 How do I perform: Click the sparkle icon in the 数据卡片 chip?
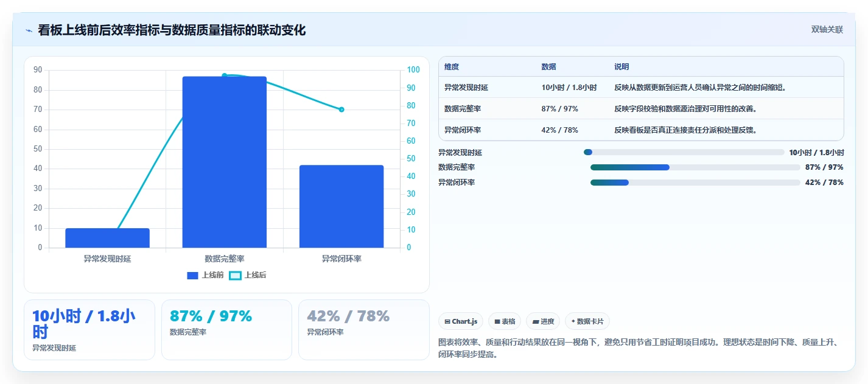[x=573, y=321]
